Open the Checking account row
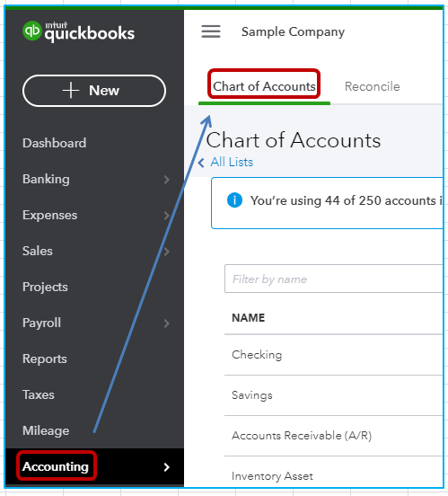The height and width of the screenshot is (496, 448). pyautogui.click(x=333, y=355)
